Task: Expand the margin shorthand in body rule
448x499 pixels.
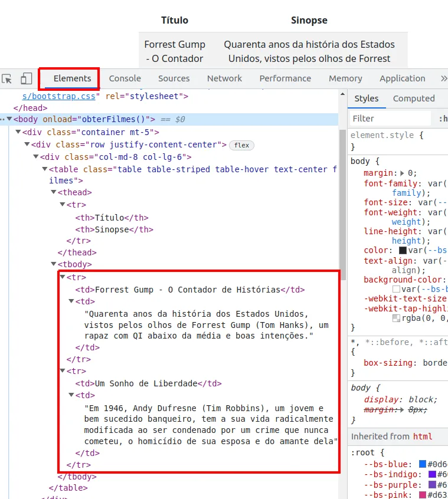Action: tap(402, 173)
